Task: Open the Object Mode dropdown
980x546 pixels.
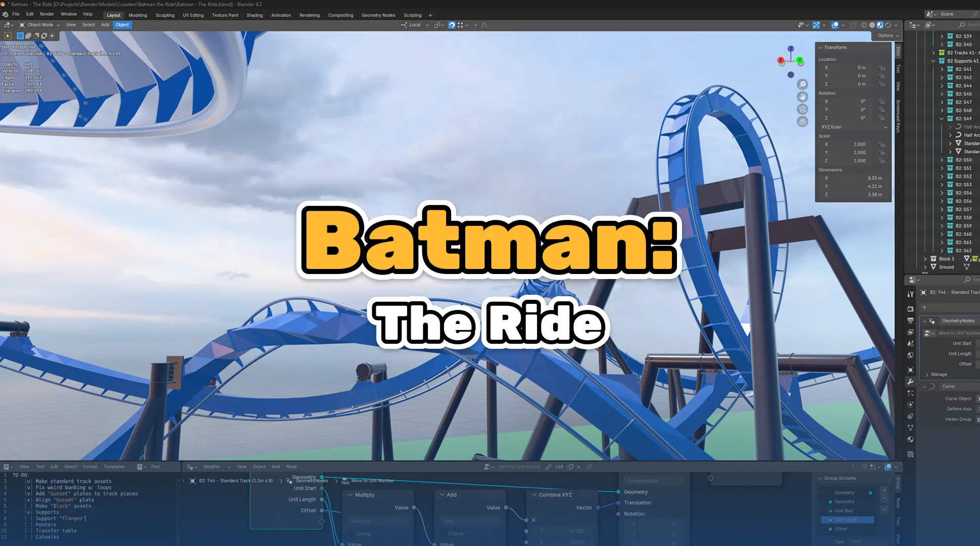Action: click(40, 25)
